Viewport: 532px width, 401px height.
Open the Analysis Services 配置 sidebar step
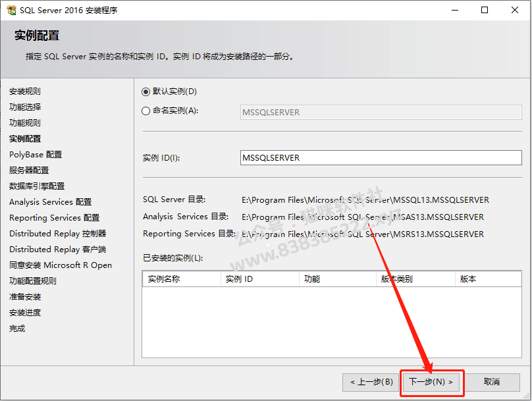[x=51, y=202]
